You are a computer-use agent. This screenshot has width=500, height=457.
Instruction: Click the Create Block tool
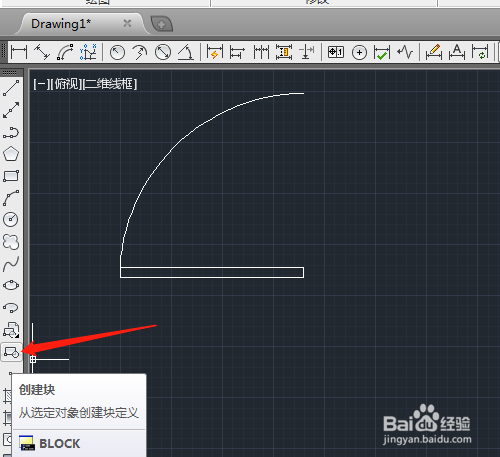[x=11, y=352]
